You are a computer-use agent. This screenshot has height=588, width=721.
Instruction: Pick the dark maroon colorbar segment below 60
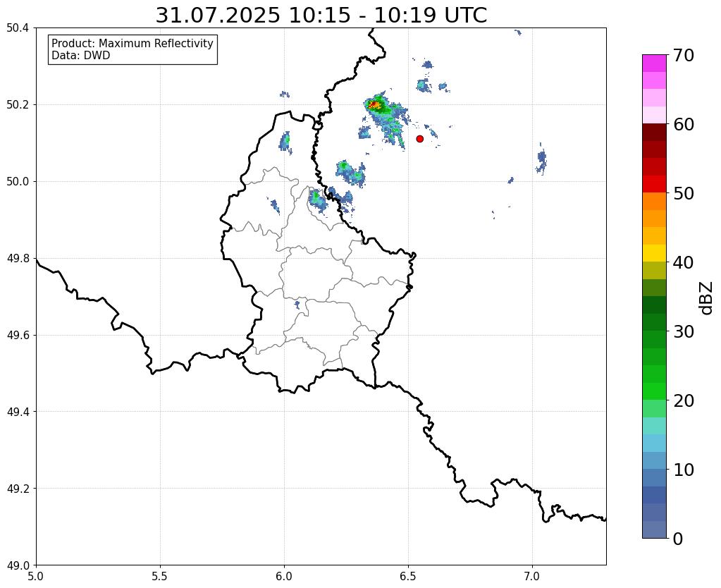pos(654,132)
